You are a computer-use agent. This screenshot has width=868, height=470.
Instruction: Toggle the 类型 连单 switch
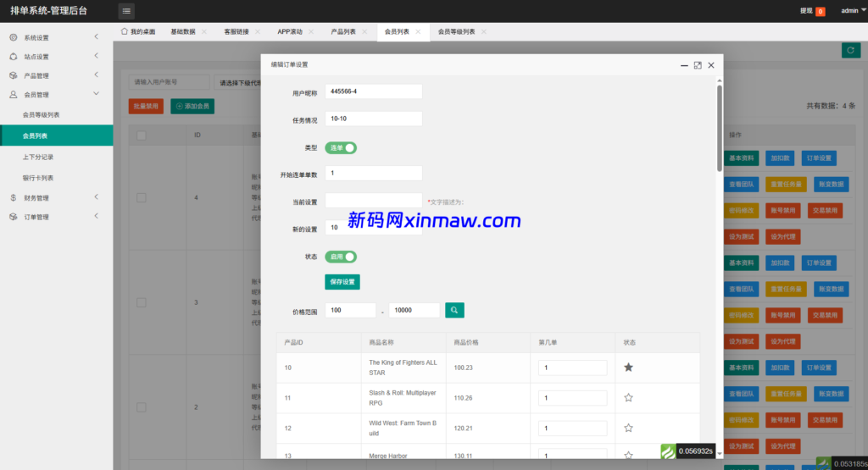coord(341,147)
